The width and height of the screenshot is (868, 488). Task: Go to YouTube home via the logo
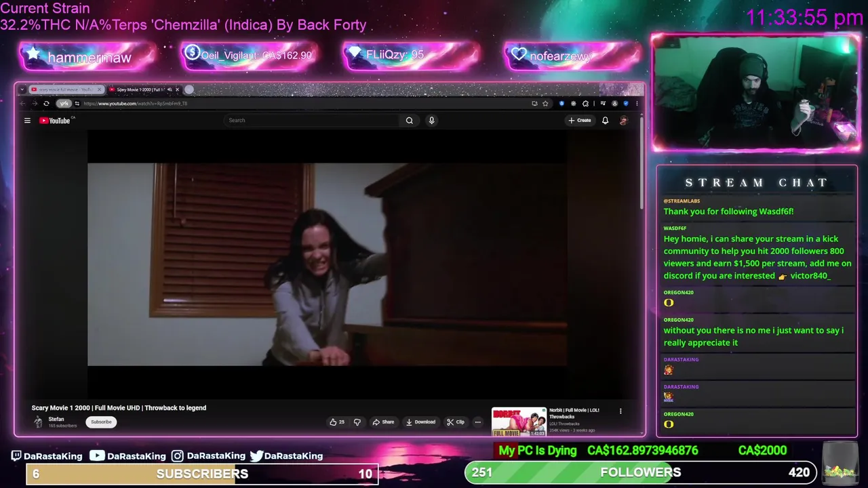click(x=55, y=121)
